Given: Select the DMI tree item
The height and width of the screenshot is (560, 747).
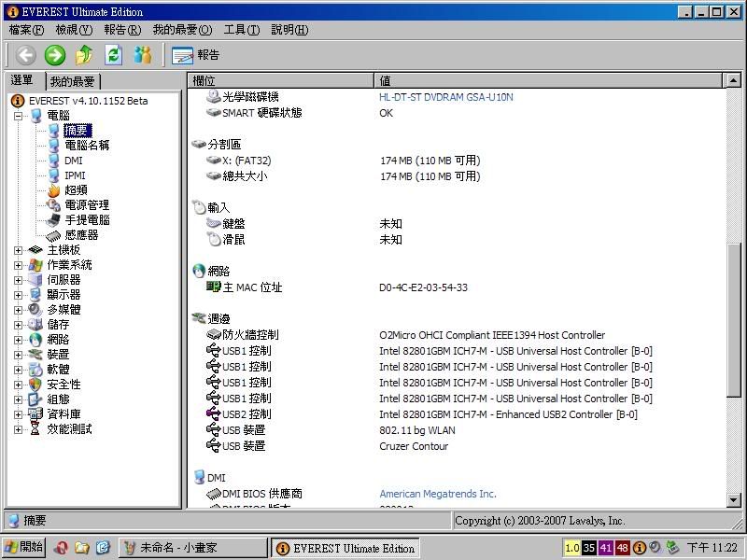Looking at the screenshot, I should click(x=74, y=161).
